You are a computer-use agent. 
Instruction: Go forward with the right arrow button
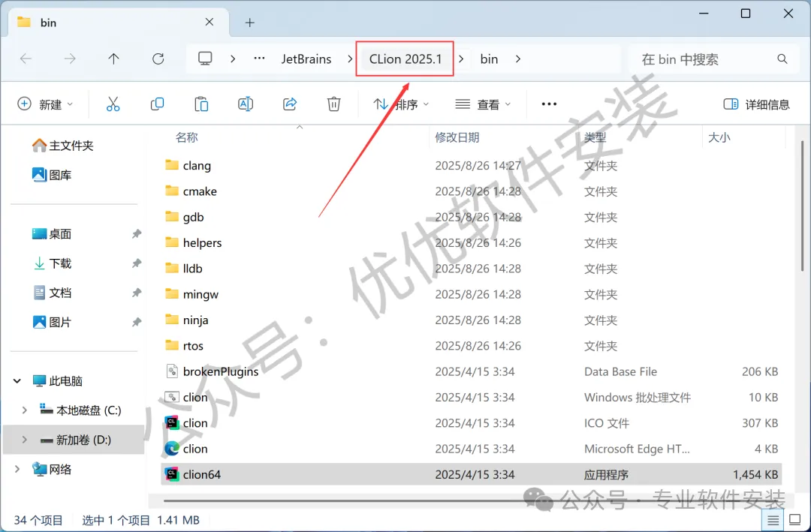(70, 59)
